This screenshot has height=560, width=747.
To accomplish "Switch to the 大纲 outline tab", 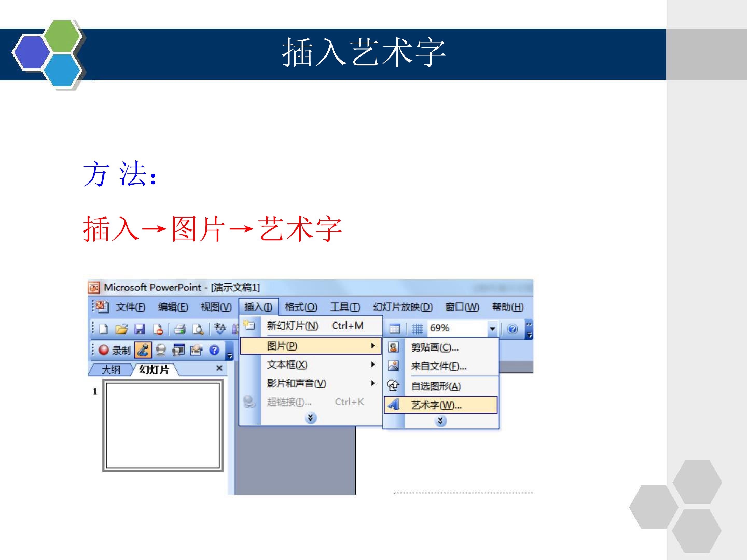I will pos(111,370).
